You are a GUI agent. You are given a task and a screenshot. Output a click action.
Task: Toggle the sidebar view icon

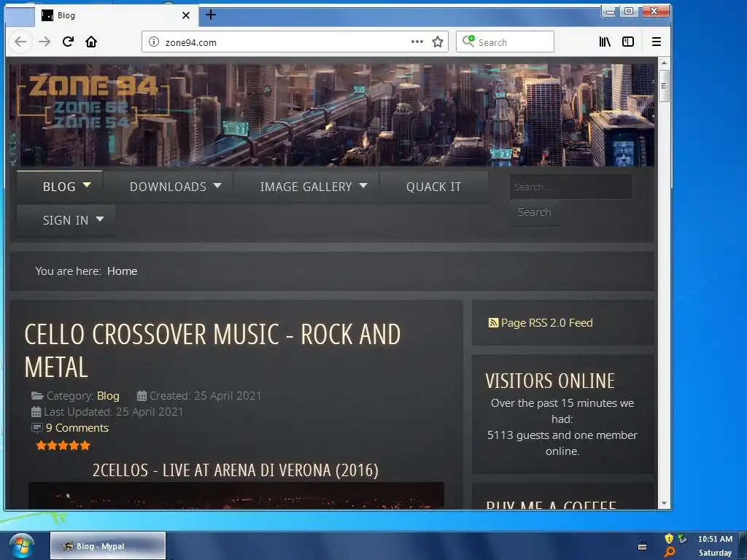click(628, 42)
